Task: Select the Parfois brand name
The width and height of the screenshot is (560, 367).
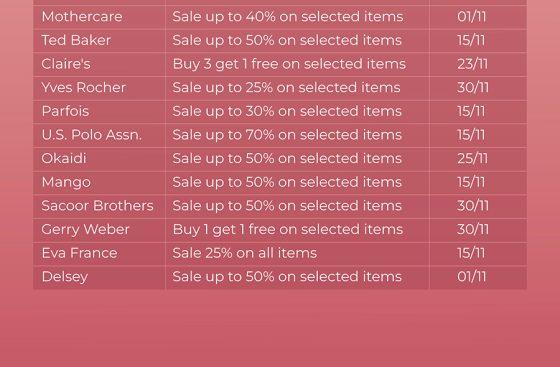Action: [65, 111]
